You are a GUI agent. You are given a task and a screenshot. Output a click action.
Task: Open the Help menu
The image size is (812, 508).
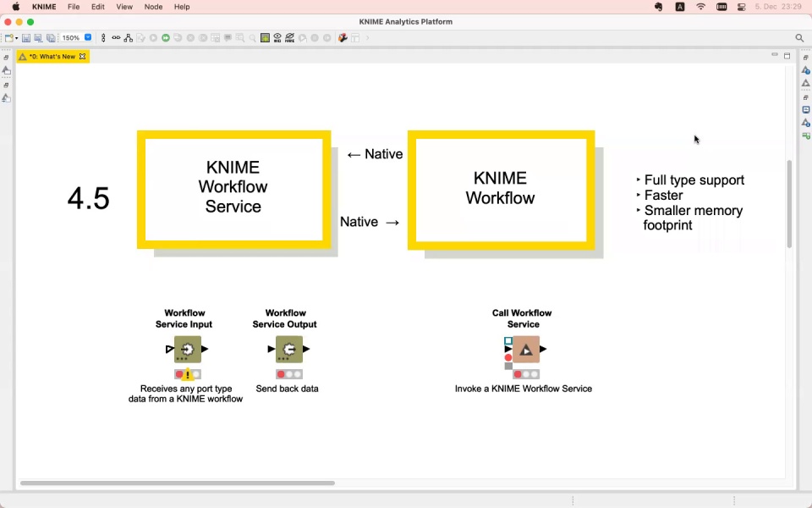pyautogui.click(x=182, y=7)
